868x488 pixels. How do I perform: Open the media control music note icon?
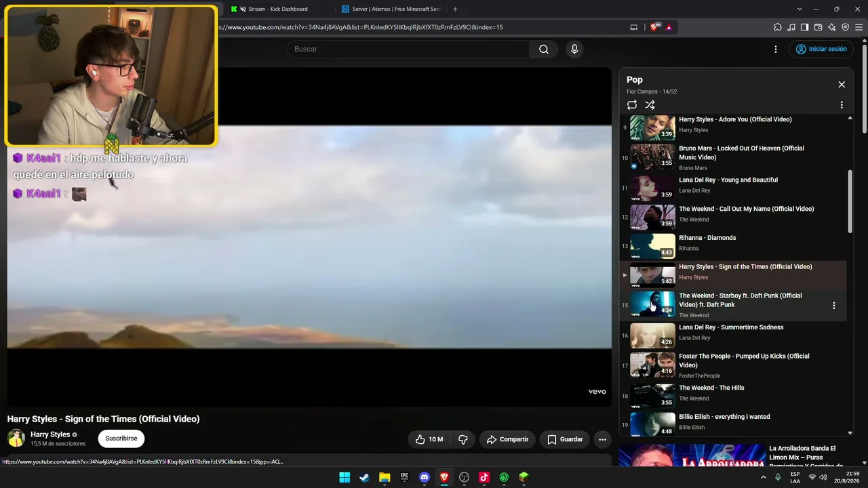[x=791, y=27]
